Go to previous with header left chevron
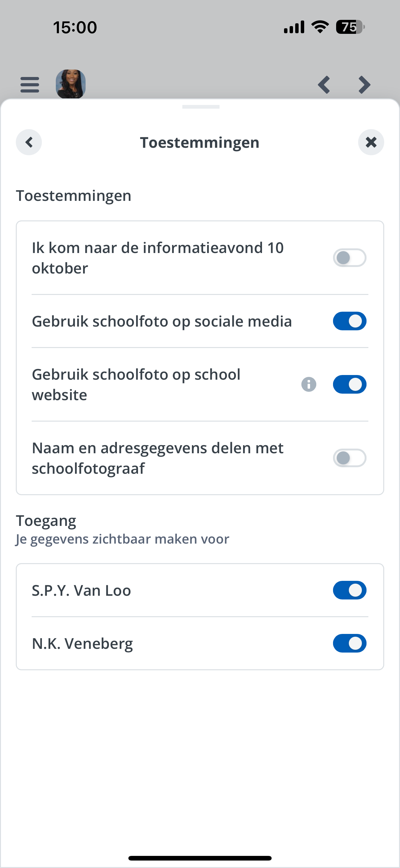The height and width of the screenshot is (868, 400). point(324,84)
